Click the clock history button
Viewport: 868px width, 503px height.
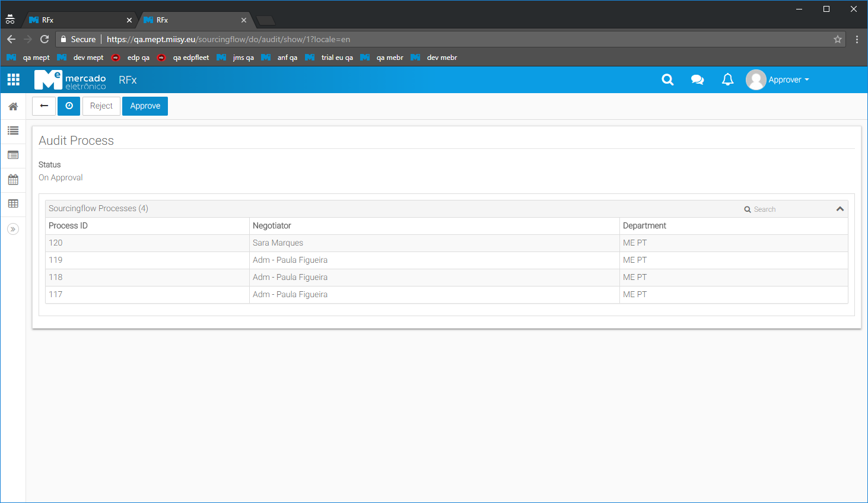click(69, 106)
